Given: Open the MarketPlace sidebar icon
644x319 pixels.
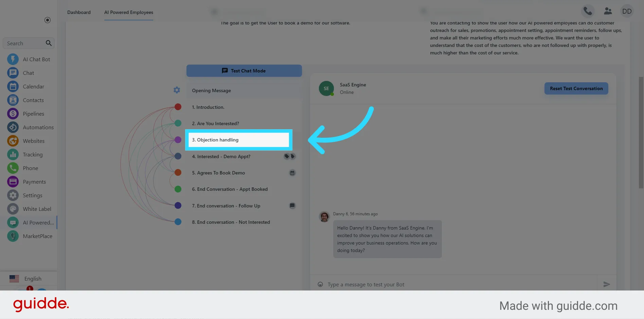Looking at the screenshot, I should click(x=13, y=236).
